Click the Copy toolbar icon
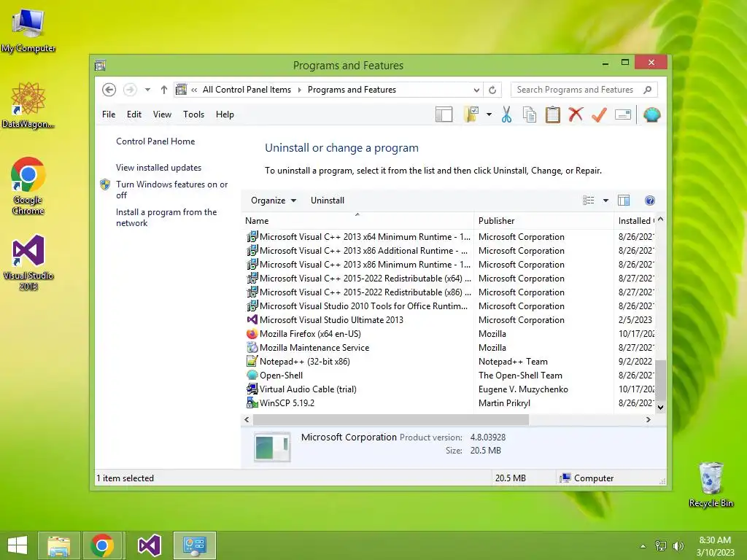This screenshot has height=560, width=747. click(530, 114)
